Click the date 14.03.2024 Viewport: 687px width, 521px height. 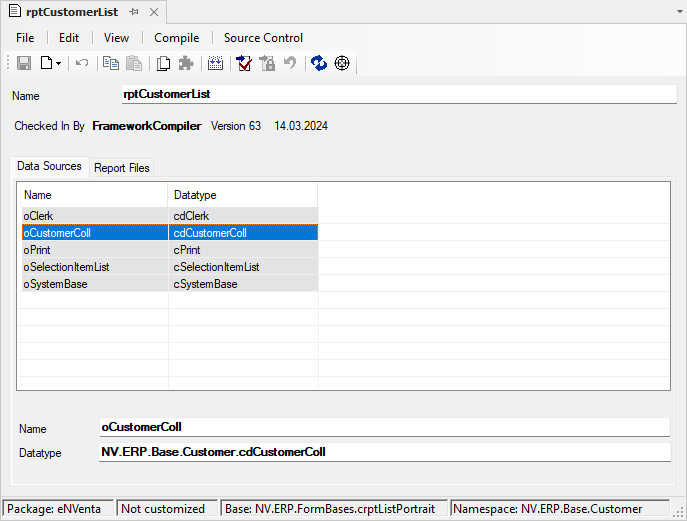tap(301, 126)
